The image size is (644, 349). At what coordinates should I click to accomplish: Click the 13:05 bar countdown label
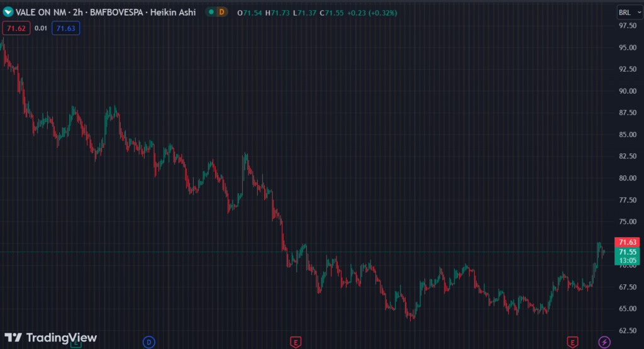point(627,260)
